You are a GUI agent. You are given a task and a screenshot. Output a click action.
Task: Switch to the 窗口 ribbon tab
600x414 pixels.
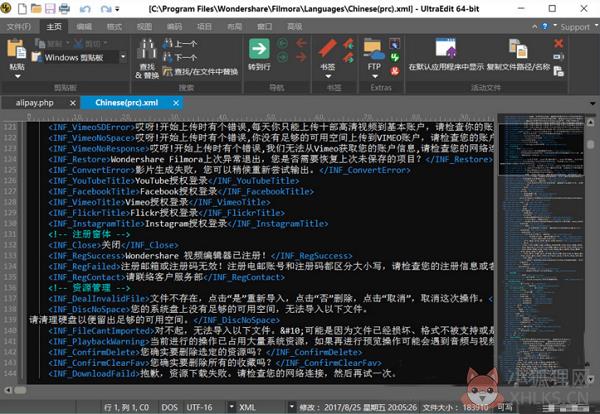pyautogui.click(x=264, y=26)
